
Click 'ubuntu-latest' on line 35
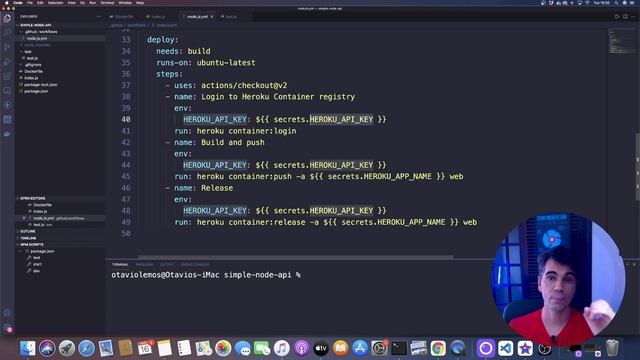(226, 62)
